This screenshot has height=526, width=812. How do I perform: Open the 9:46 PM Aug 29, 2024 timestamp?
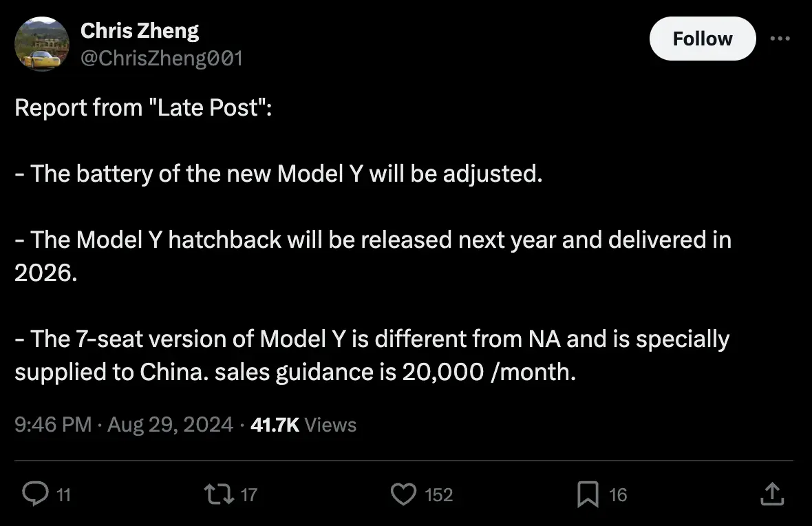pos(124,425)
